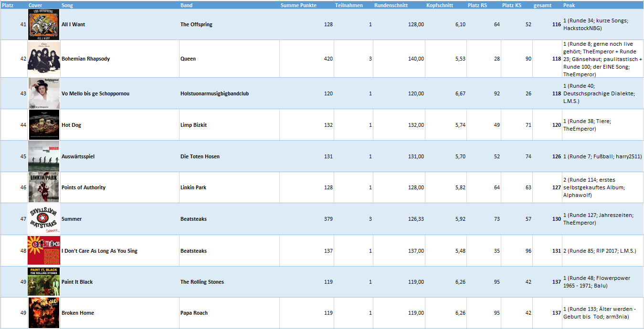Select the Summe Punkte column header
This screenshot has width=644, height=329.
point(298,5)
